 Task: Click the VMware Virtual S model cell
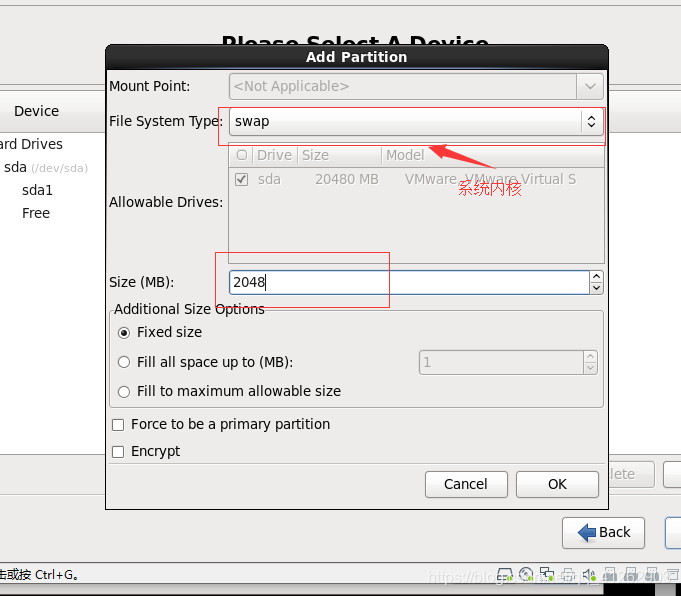point(490,179)
